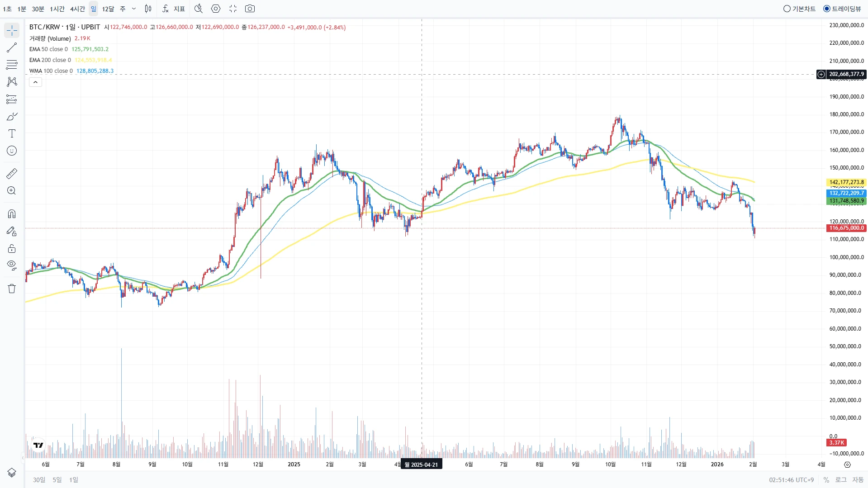Set date range to 30일
This screenshot has height=488, width=868.
[39, 479]
